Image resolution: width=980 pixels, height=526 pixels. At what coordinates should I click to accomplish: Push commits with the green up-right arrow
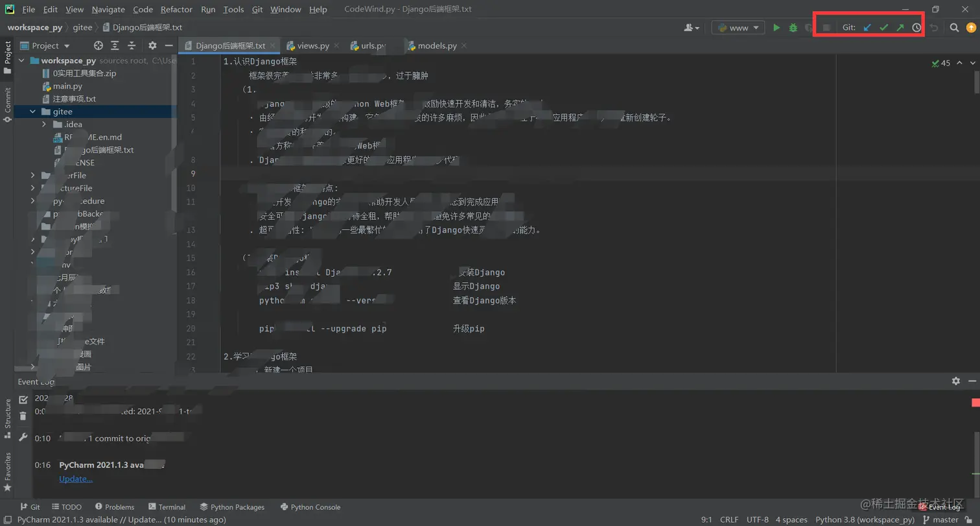(x=900, y=28)
